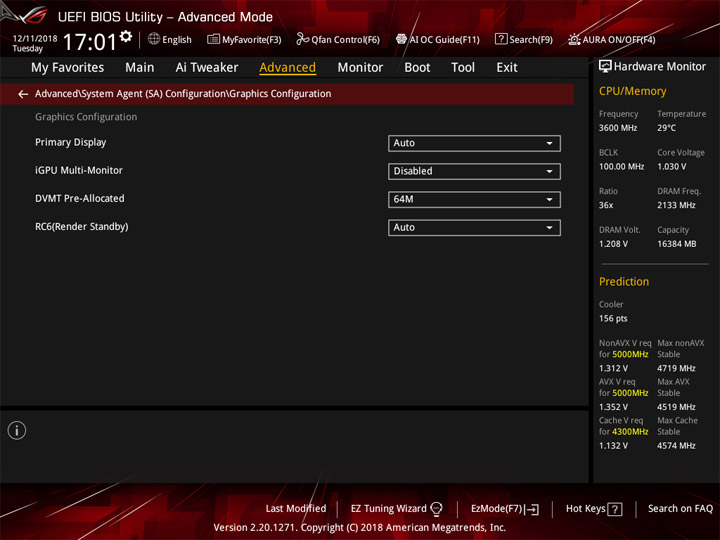Click the 12/11/2018 date text
Image resolution: width=720 pixels, height=540 pixels.
35,39
